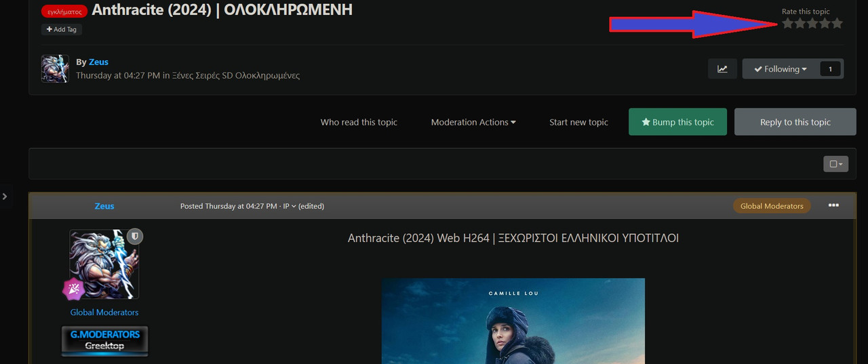Screen dimensions: 868x364
Task: Rate this topic one star
Action: click(787, 23)
